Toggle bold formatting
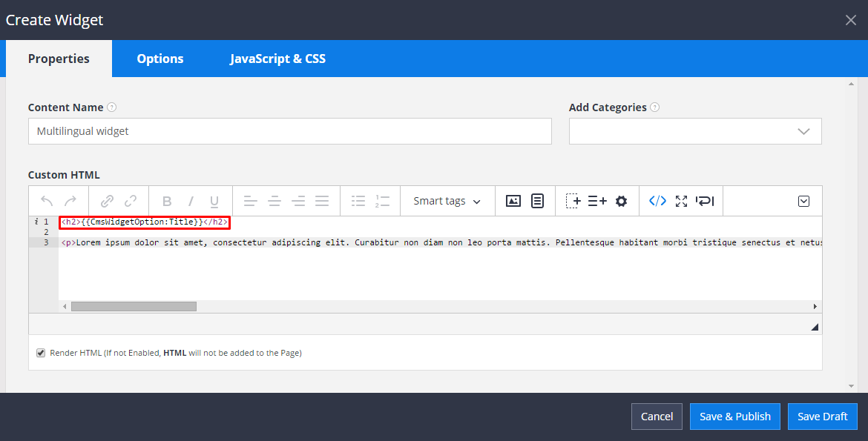Image resolution: width=868 pixels, height=441 pixels. pos(167,201)
